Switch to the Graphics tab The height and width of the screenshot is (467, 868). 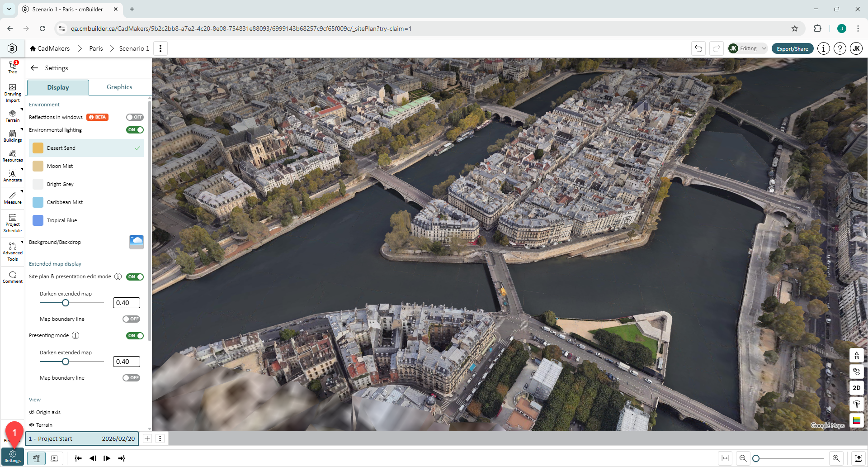click(119, 87)
